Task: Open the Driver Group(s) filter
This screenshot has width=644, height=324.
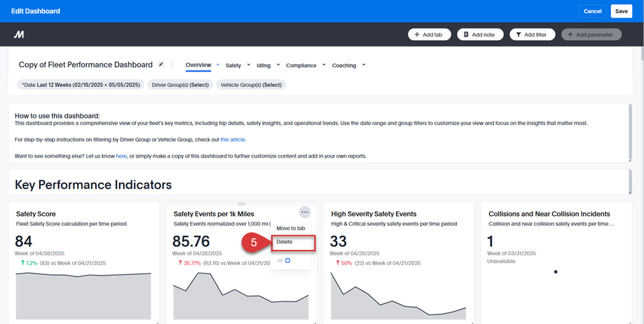Action: click(180, 85)
